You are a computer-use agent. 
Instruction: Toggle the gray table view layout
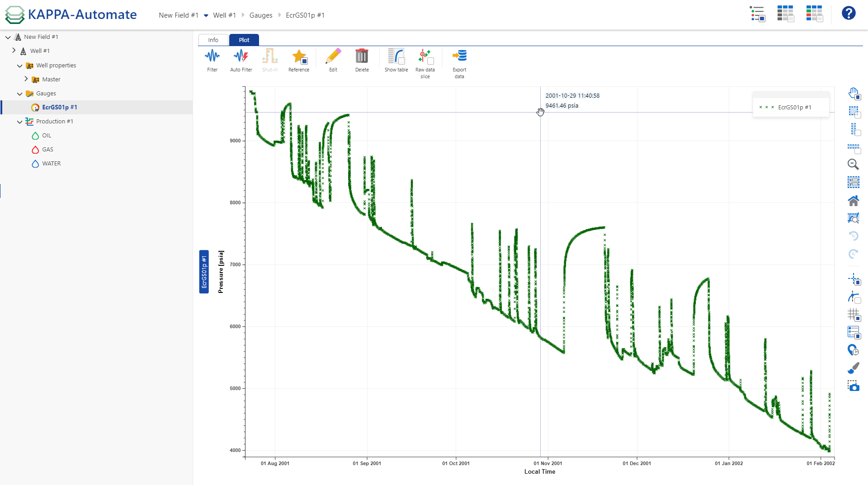tap(786, 14)
